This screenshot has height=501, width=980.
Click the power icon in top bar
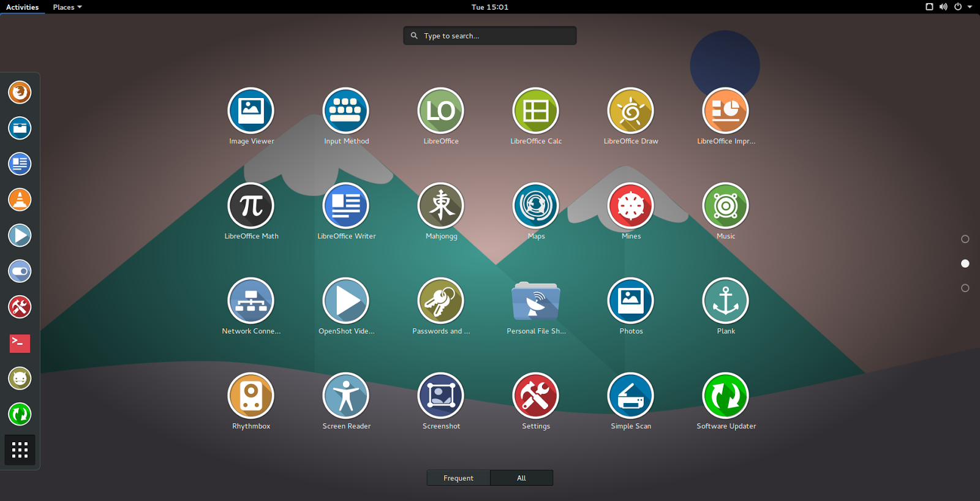[x=958, y=7]
